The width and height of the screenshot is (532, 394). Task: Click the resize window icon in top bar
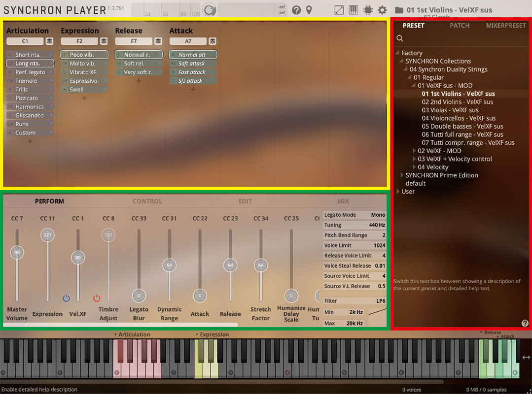pyautogui.click(x=339, y=10)
